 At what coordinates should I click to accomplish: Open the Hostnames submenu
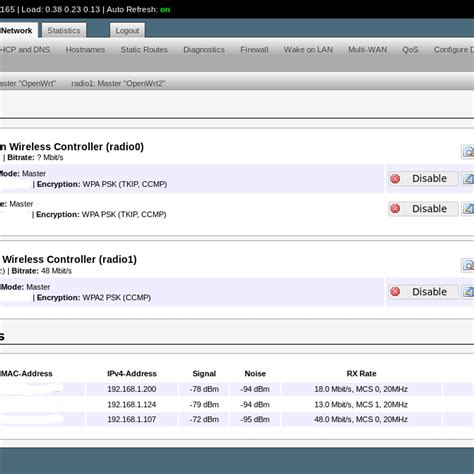(85, 50)
